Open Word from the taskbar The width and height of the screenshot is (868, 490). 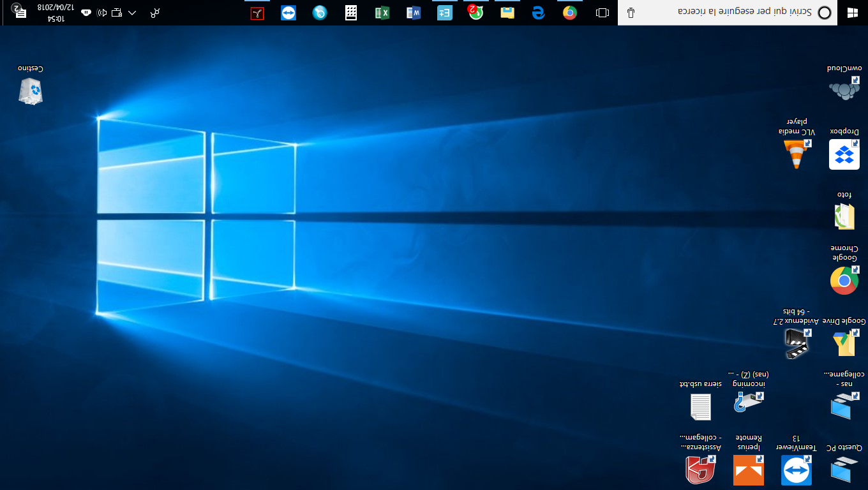(414, 13)
